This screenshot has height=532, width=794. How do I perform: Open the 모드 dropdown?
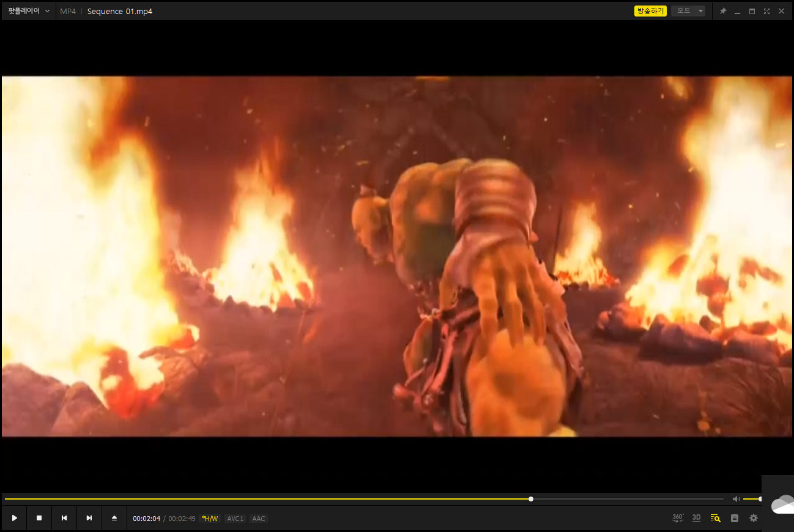pos(688,11)
